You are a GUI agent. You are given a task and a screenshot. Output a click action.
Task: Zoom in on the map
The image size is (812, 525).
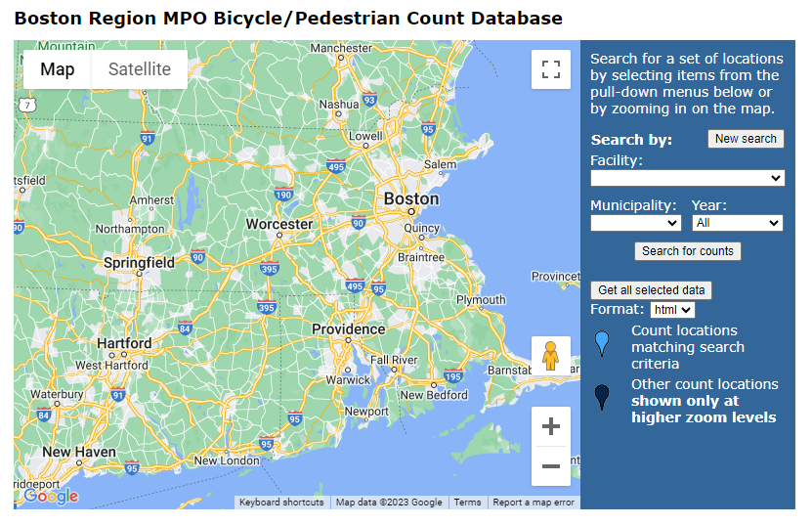550,427
